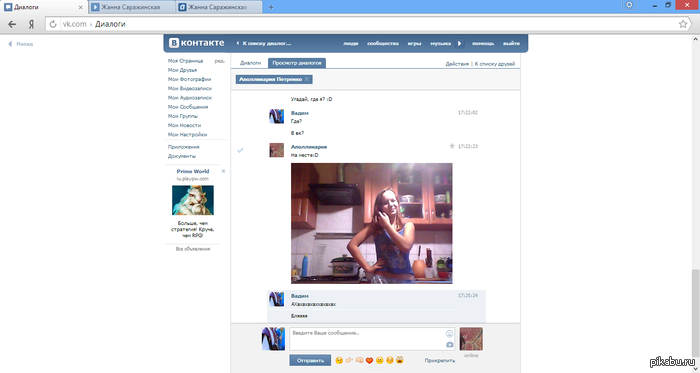This screenshot has width=700, height=373.
Task: Open Моя Страница in the sidebar
Action: tap(185, 61)
